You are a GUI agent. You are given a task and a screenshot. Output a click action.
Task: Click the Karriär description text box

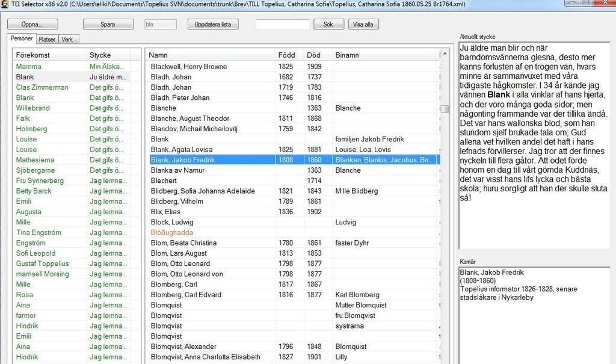tap(534, 316)
